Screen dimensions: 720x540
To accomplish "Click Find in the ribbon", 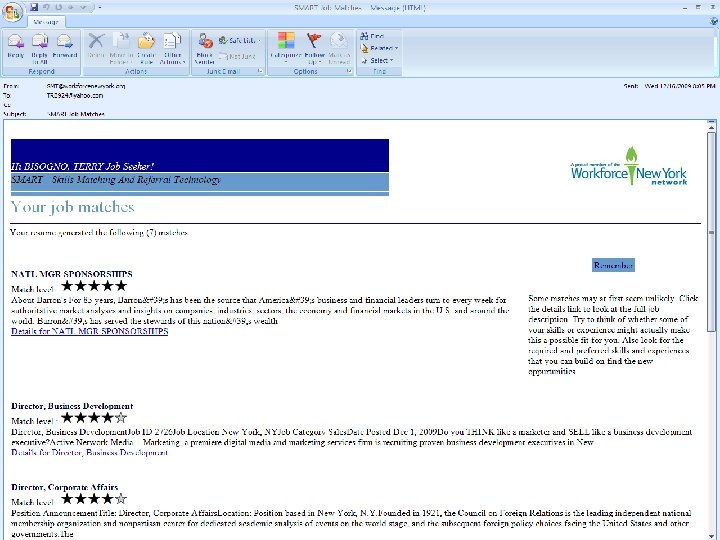I will click(372, 36).
